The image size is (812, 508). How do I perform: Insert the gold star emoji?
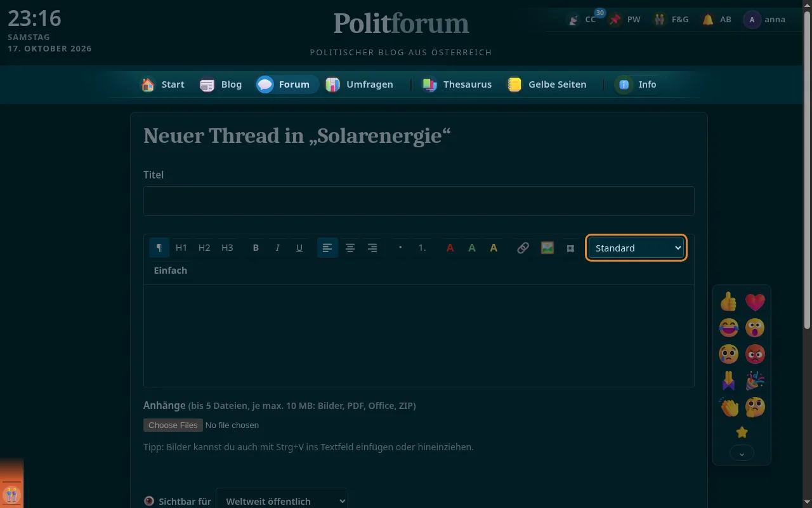click(742, 432)
